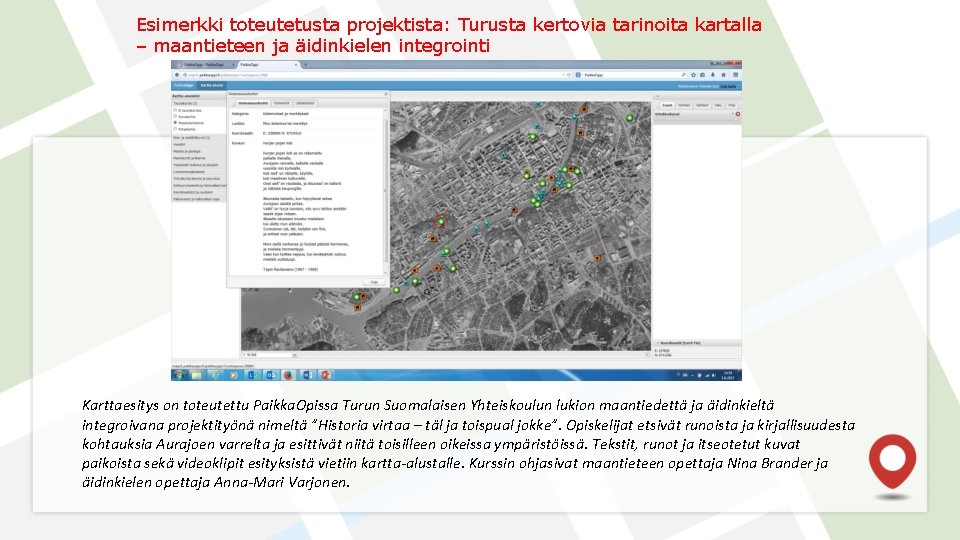Open the bookmarks list icon beside the star
Image resolution: width=960 pixels, height=540 pixels.
coord(702,75)
